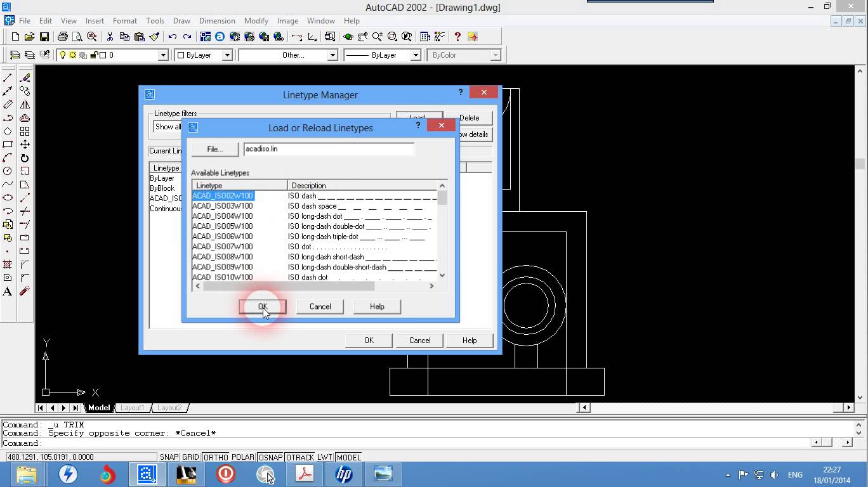Viewport: 868px width, 487px height.
Task: Click the available linetypes vertical scrollbar
Action: tap(442, 231)
